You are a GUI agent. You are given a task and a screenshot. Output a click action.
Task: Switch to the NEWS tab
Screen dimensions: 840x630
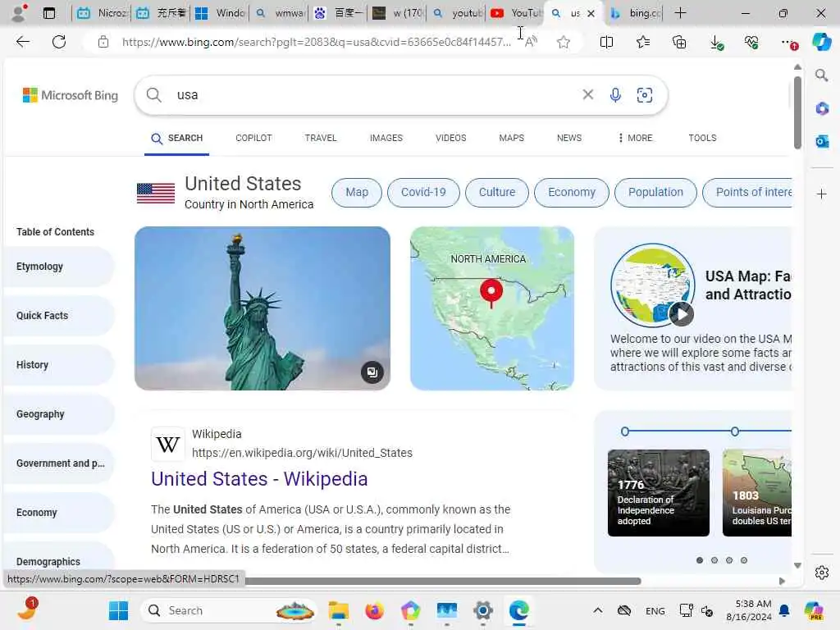[x=569, y=138]
